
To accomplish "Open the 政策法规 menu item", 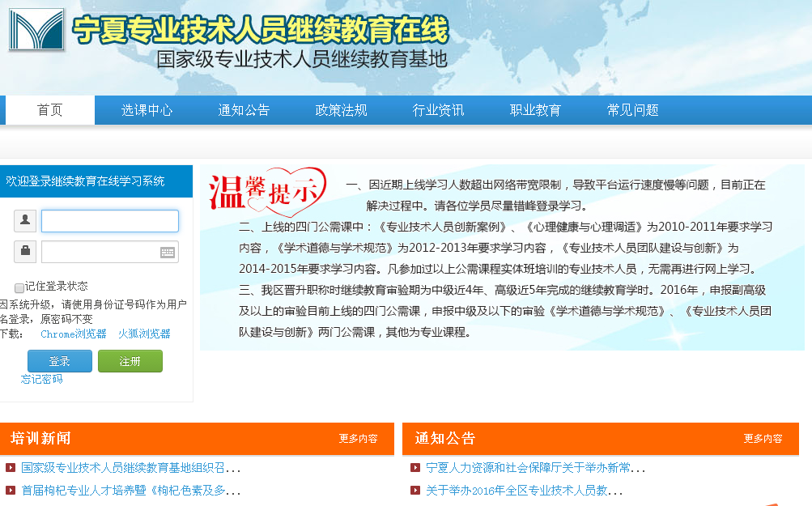I will (341, 110).
